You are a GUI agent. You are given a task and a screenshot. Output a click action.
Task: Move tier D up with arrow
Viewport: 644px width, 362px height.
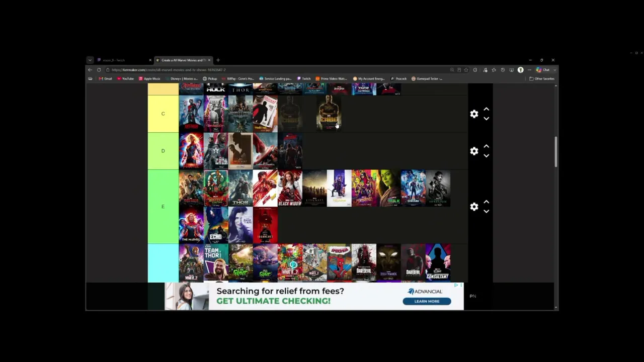[486, 146]
